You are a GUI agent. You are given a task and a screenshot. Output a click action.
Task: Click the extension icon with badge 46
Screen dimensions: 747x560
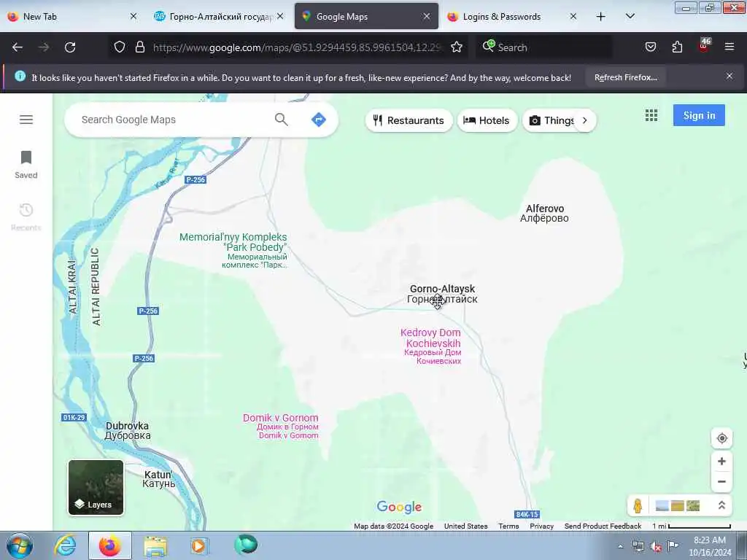(x=704, y=46)
